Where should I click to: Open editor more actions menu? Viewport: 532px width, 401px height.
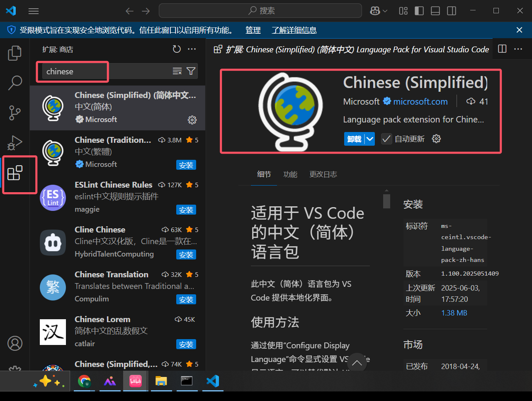(518, 49)
